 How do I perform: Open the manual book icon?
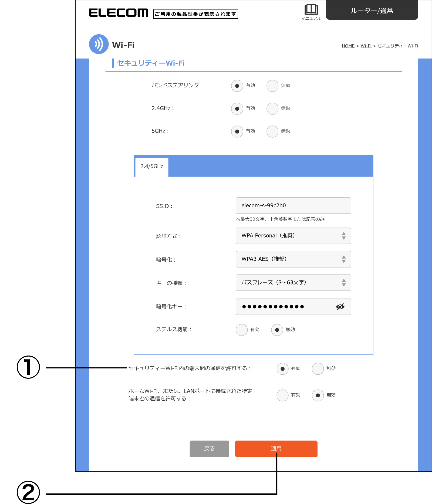click(311, 10)
